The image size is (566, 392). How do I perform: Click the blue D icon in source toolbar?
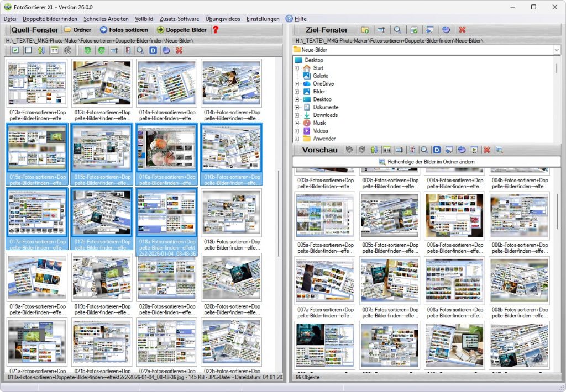153,50
